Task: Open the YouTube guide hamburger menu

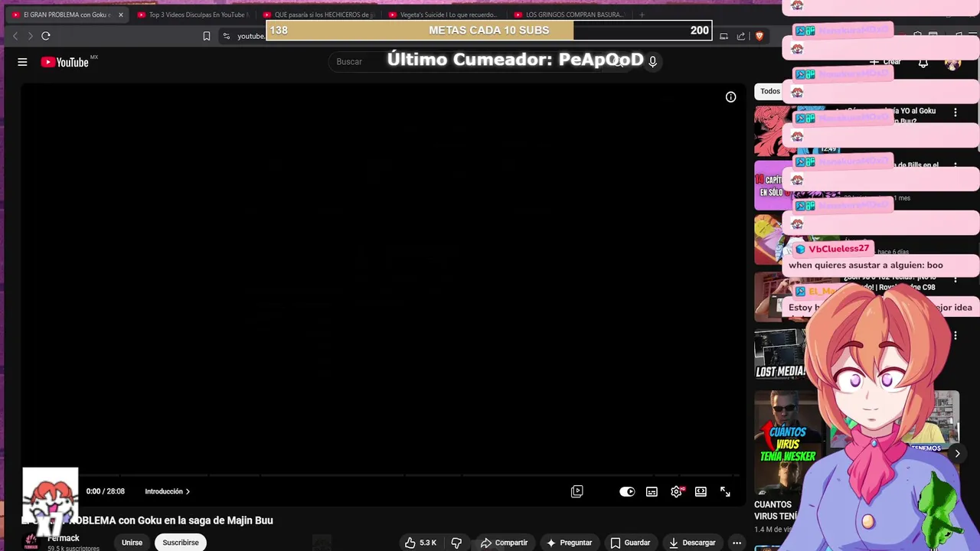Action: point(22,62)
